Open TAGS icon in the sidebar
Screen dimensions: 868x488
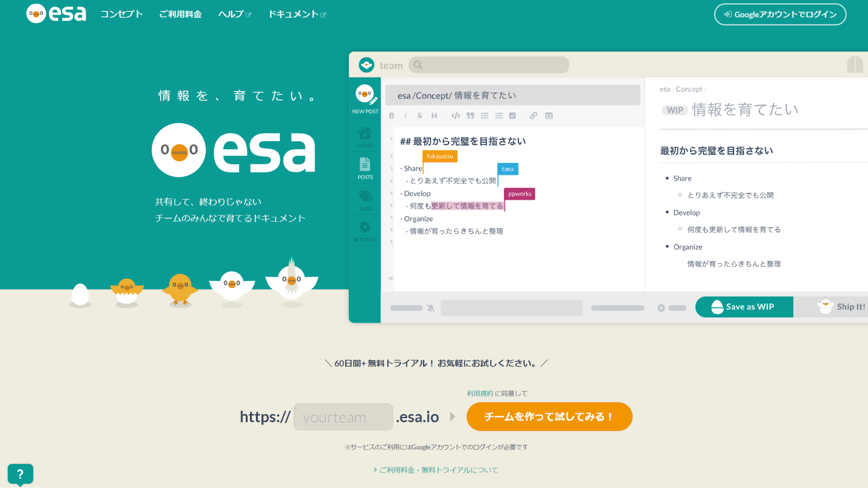(365, 201)
